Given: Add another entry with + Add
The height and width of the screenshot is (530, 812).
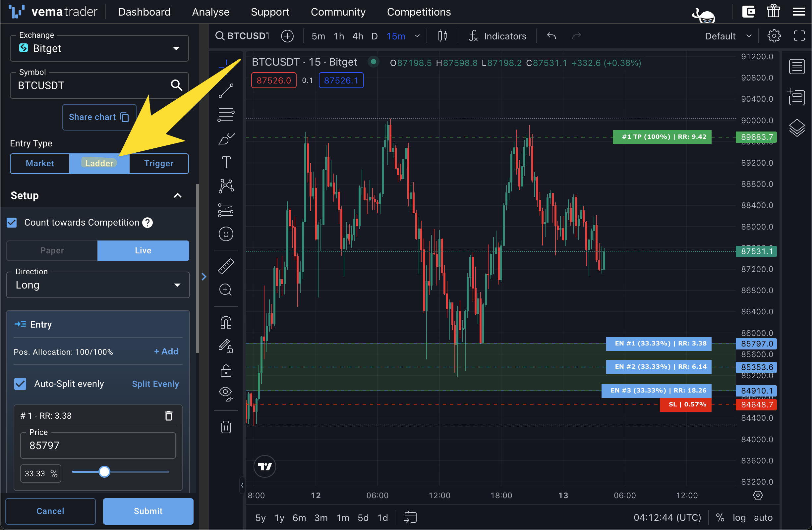Looking at the screenshot, I should point(166,351).
